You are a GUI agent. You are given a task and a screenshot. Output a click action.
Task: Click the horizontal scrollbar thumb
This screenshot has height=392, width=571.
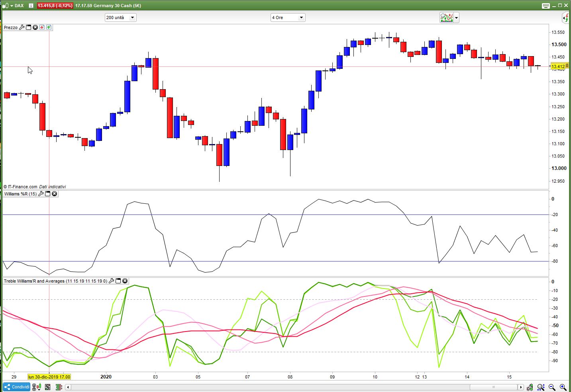[494, 387]
